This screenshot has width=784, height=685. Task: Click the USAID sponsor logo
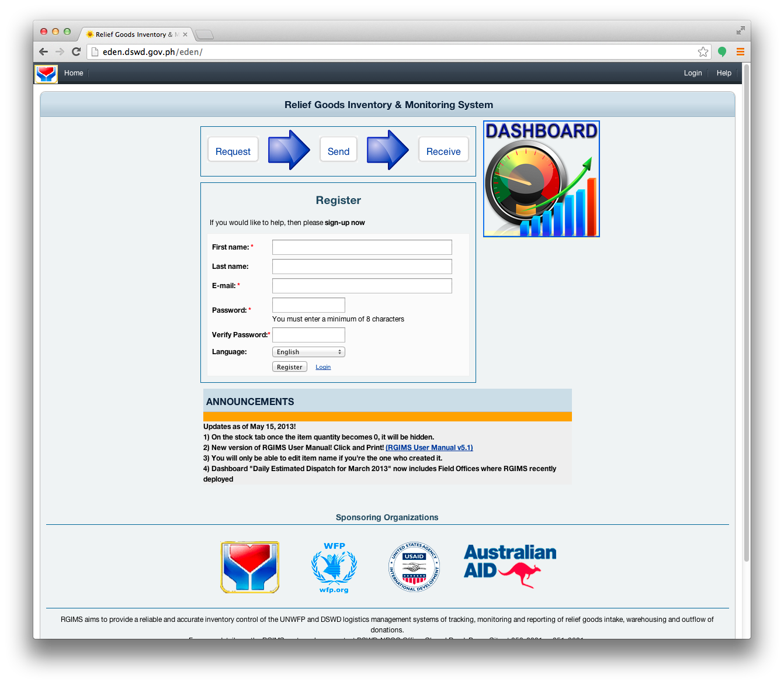414,567
